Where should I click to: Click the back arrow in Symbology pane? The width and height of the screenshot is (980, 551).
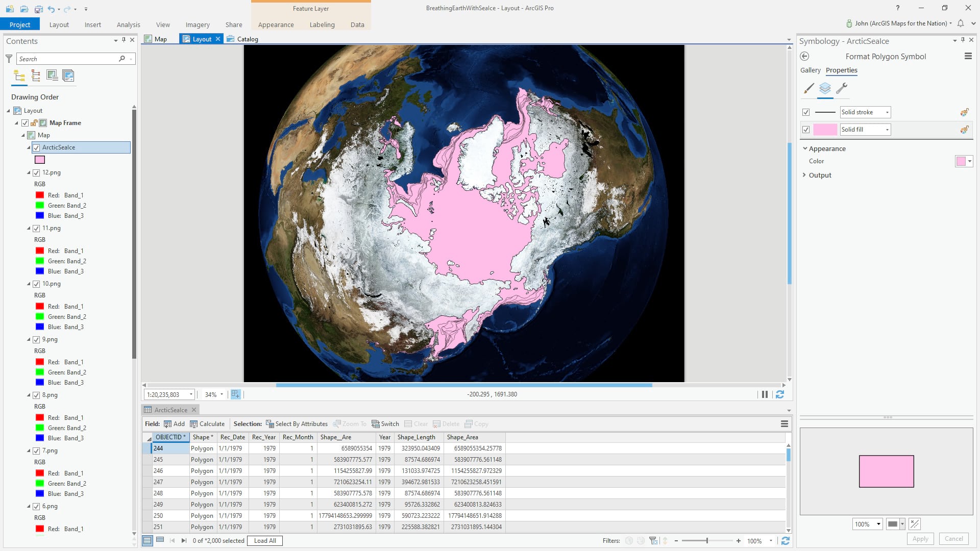[805, 57]
